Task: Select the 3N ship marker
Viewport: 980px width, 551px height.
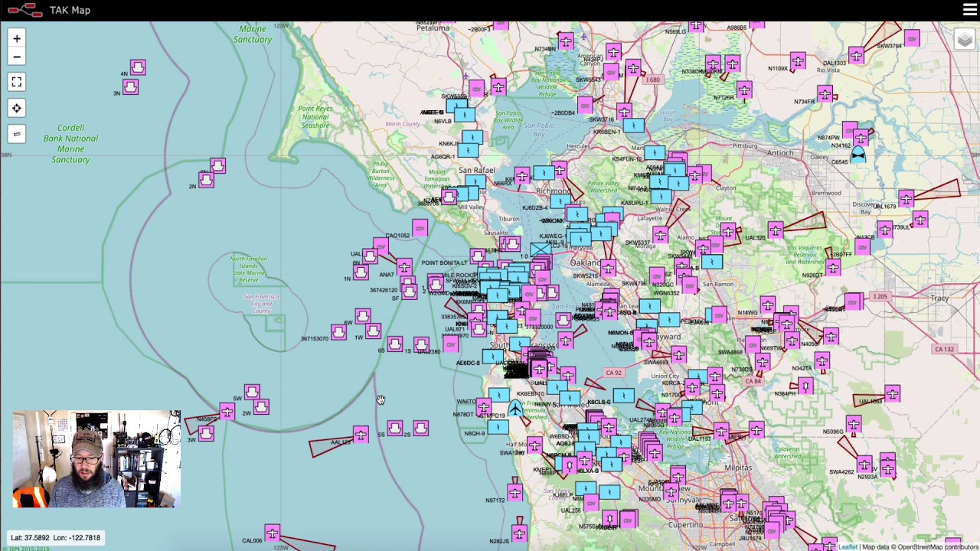Action: pyautogui.click(x=130, y=86)
